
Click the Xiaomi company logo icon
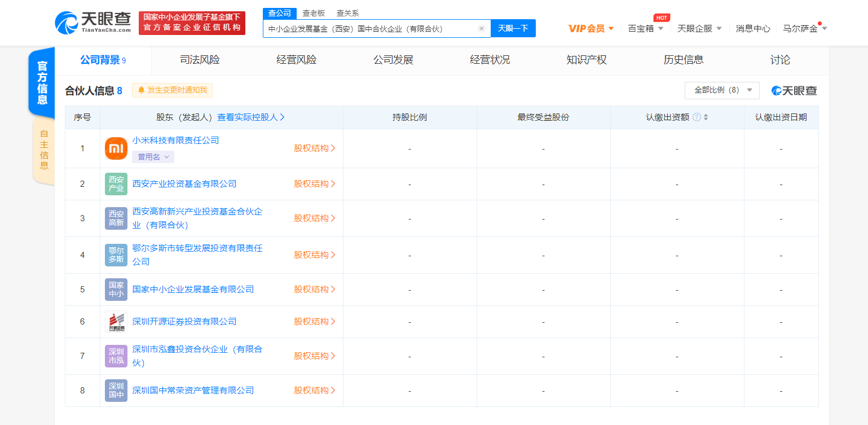[116, 148]
